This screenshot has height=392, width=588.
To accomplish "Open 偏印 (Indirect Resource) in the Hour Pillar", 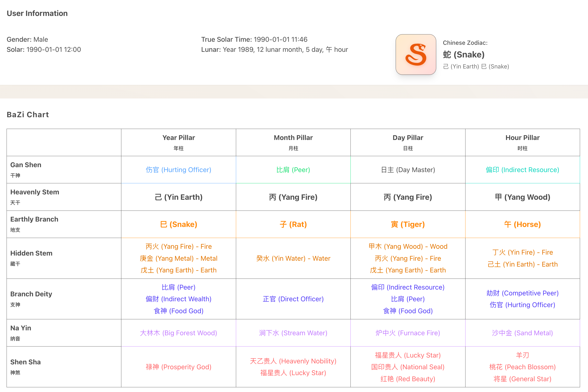I will coord(522,170).
